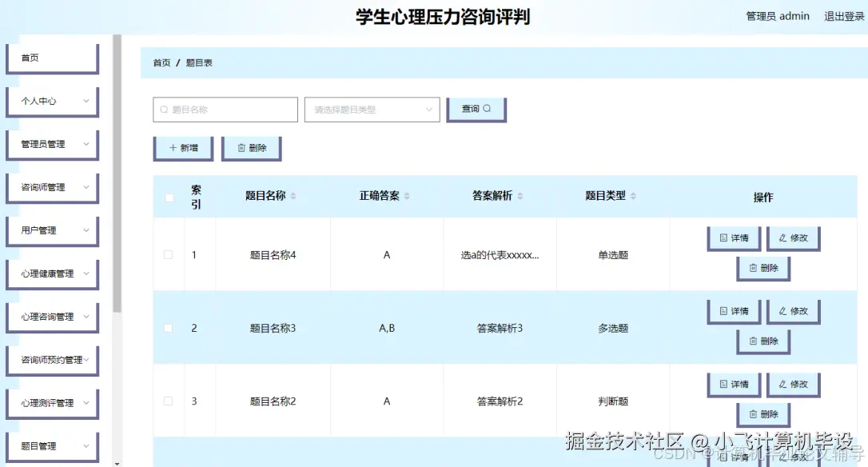This screenshot has height=467, width=868.
Task: Click the 操作 column header
Action: [x=763, y=198]
